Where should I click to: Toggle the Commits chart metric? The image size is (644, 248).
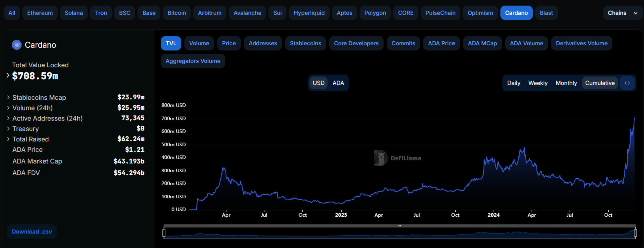[x=403, y=43]
